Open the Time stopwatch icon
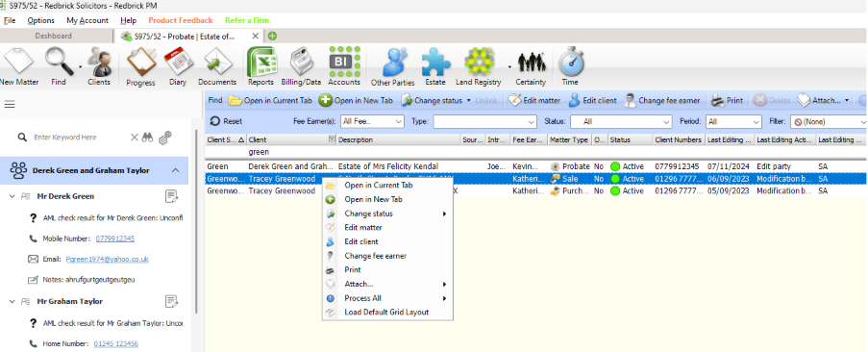 coord(570,66)
